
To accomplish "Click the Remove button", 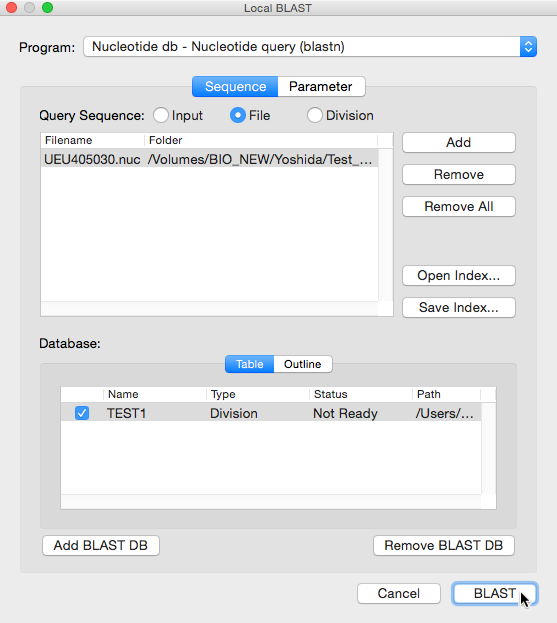I will (458, 174).
